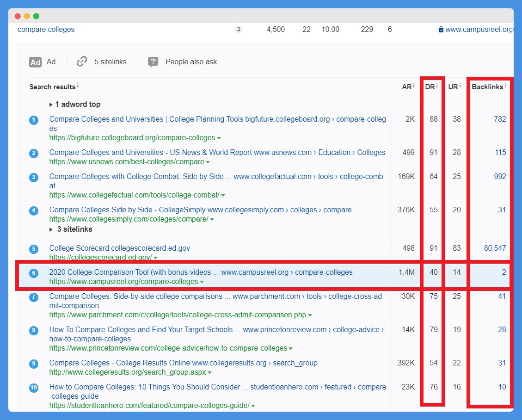Click the 5 sitelinks label
Viewport: 522px width, 420px height.
pyautogui.click(x=111, y=62)
